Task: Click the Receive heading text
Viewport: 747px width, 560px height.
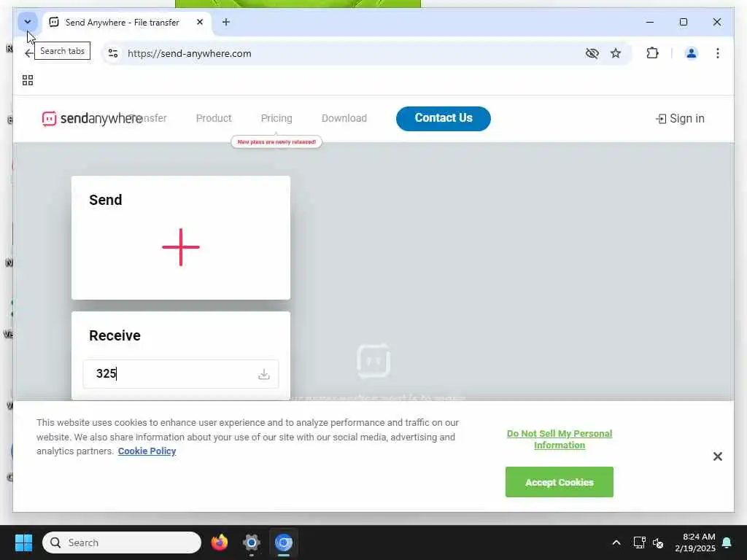Action: 115,335
